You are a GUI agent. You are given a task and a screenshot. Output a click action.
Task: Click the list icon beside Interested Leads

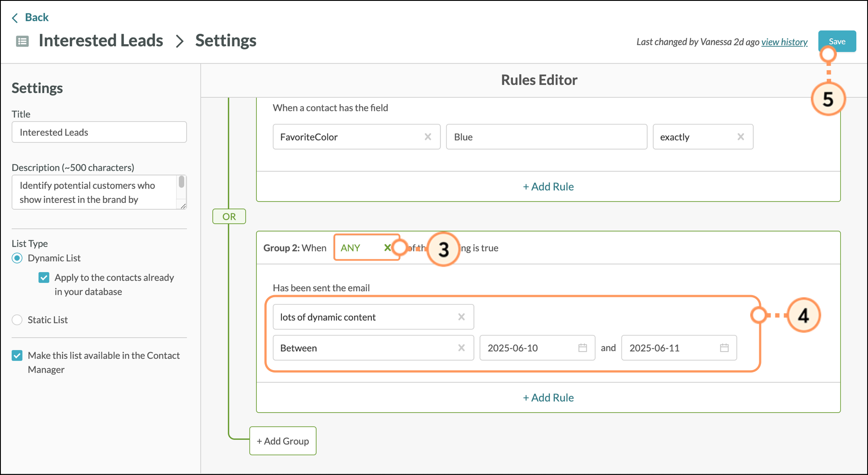tap(22, 41)
